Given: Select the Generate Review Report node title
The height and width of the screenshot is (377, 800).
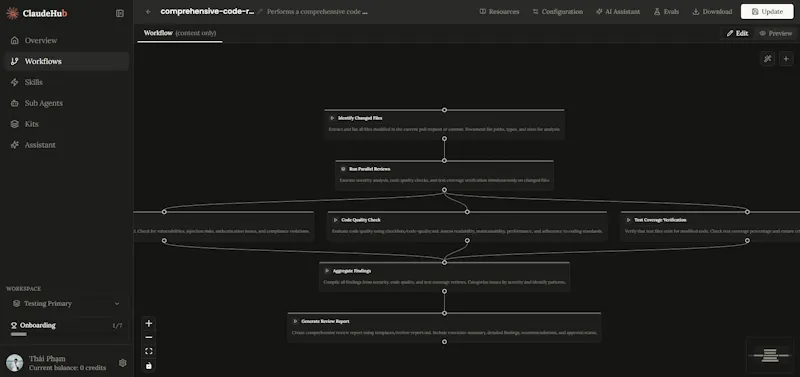Looking at the screenshot, I should coord(326,321).
